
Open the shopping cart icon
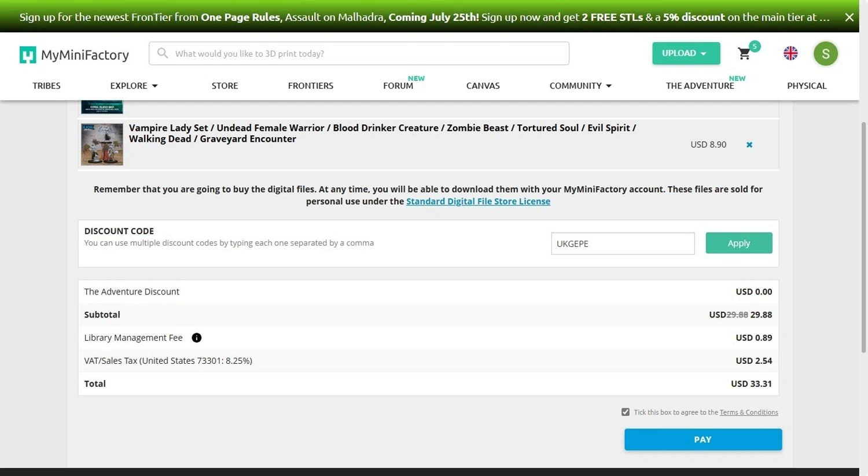pos(744,54)
